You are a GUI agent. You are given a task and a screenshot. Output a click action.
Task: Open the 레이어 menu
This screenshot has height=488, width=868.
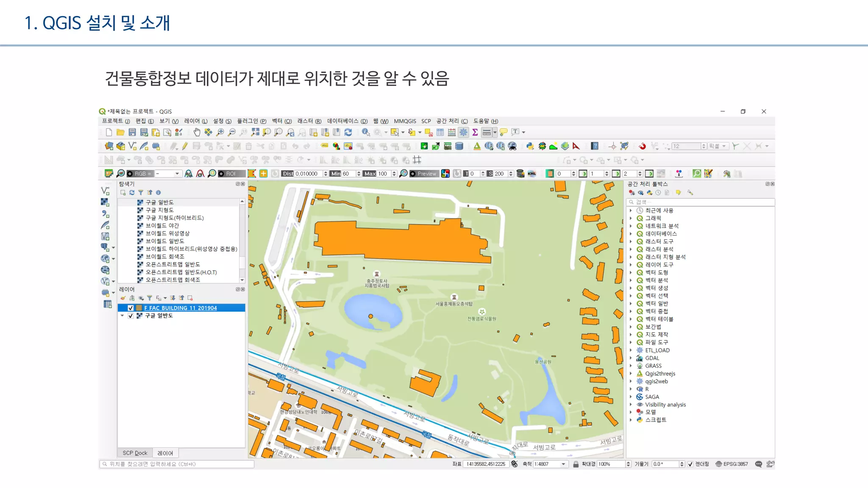(x=195, y=121)
